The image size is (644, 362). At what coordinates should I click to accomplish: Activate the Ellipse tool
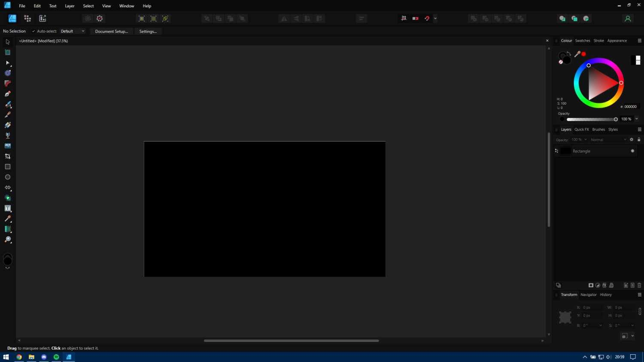(7, 177)
